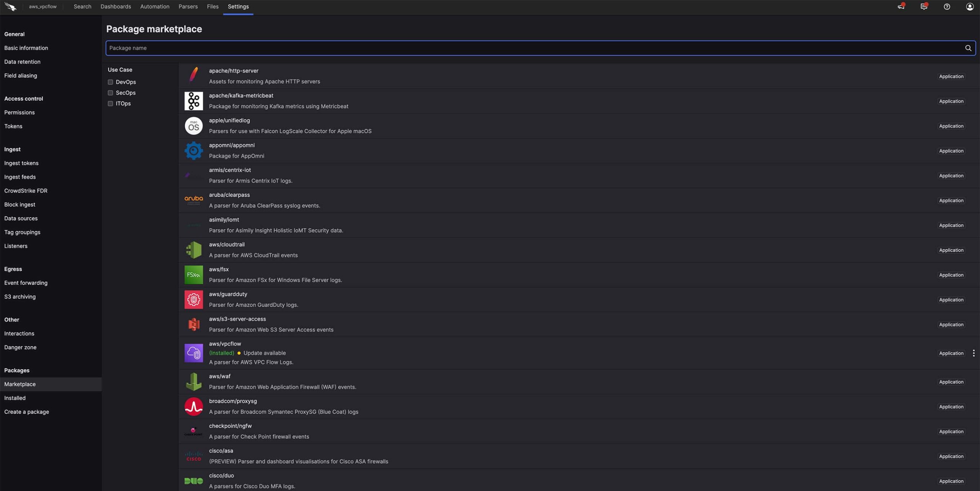The height and width of the screenshot is (491, 980).
Task: Open the broadcom/proxysg package name
Action: click(233, 401)
